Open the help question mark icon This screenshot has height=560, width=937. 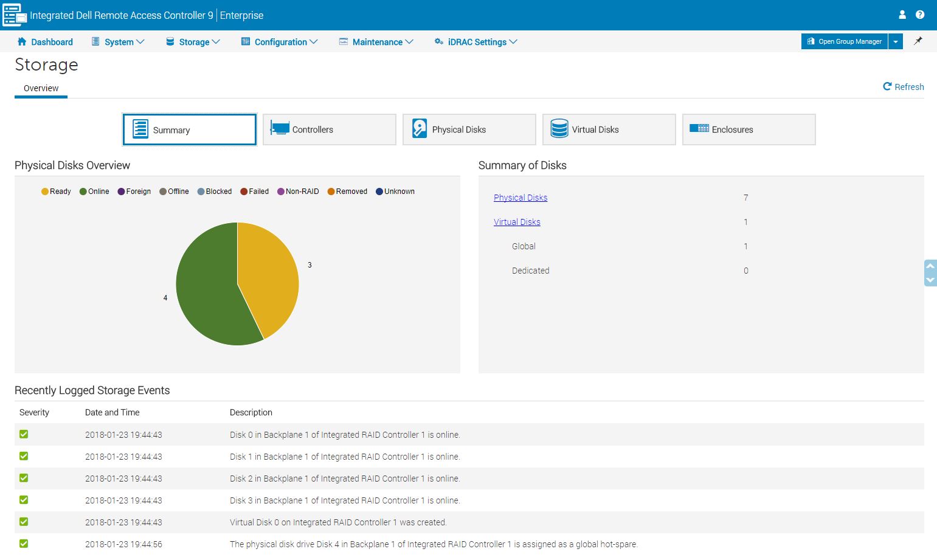point(920,15)
